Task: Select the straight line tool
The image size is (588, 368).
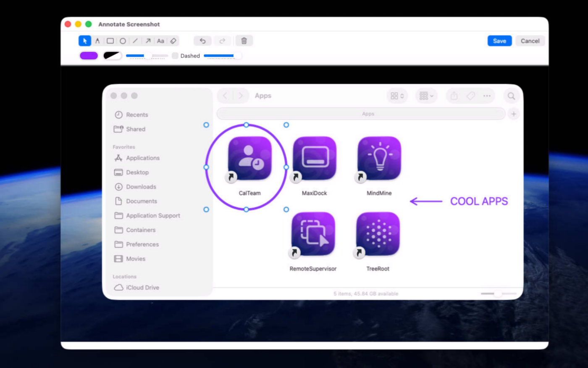Action: [135, 41]
